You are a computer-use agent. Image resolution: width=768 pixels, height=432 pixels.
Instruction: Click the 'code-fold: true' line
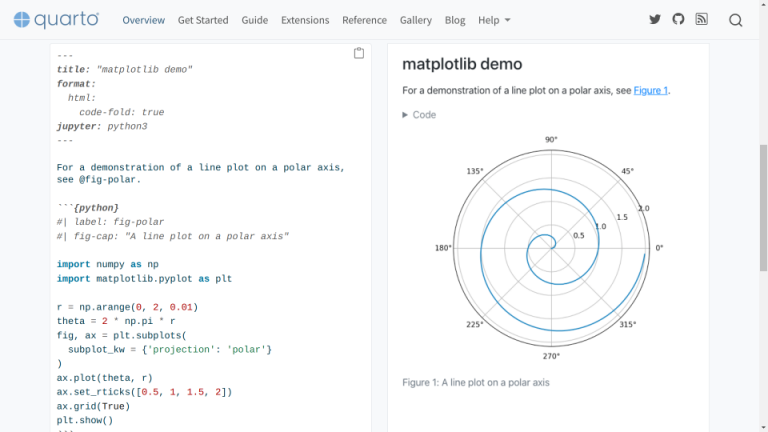(x=121, y=112)
